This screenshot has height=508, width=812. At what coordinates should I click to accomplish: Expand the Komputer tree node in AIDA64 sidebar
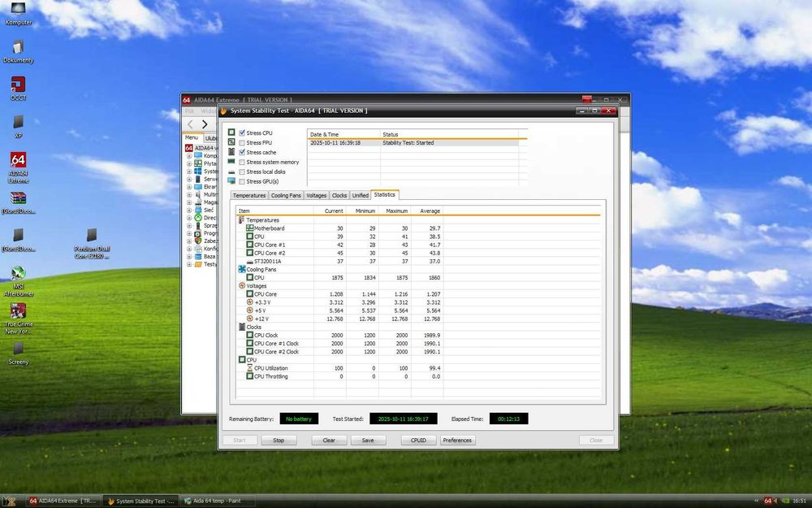click(x=189, y=155)
